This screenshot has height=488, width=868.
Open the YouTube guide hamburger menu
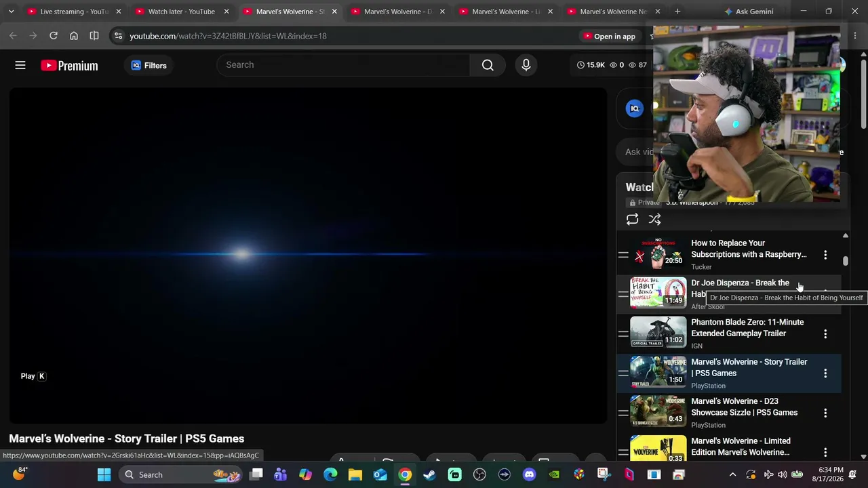click(x=20, y=65)
